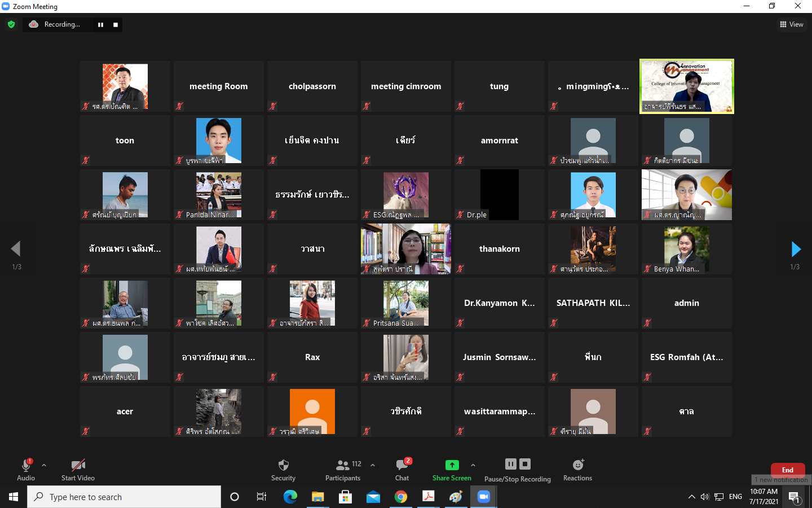Select the highlighted Innovation Management speaker video tile

tap(686, 86)
